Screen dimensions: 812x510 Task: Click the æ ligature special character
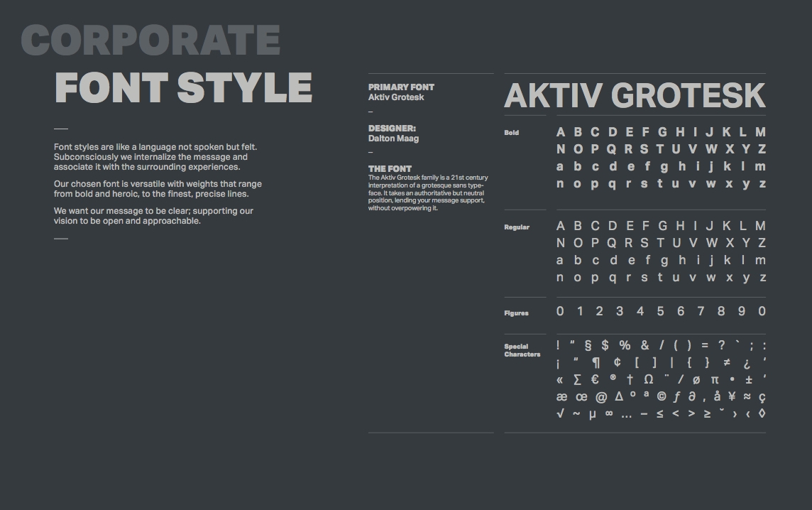562,397
